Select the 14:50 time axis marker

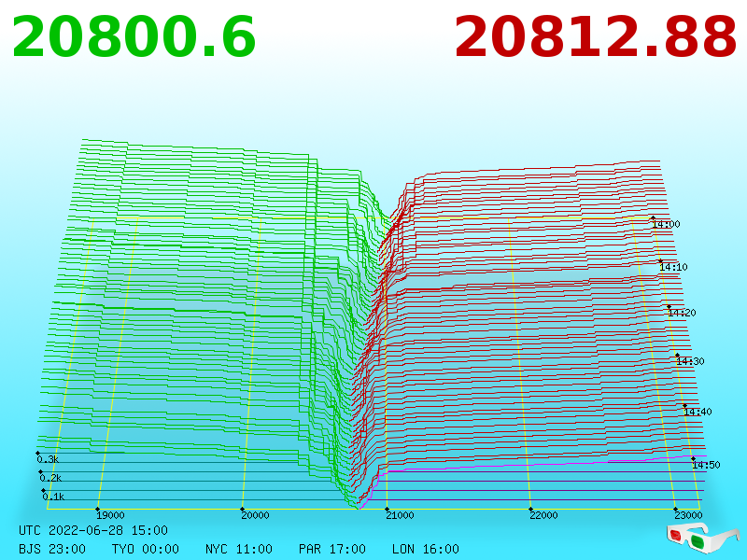tap(706, 464)
